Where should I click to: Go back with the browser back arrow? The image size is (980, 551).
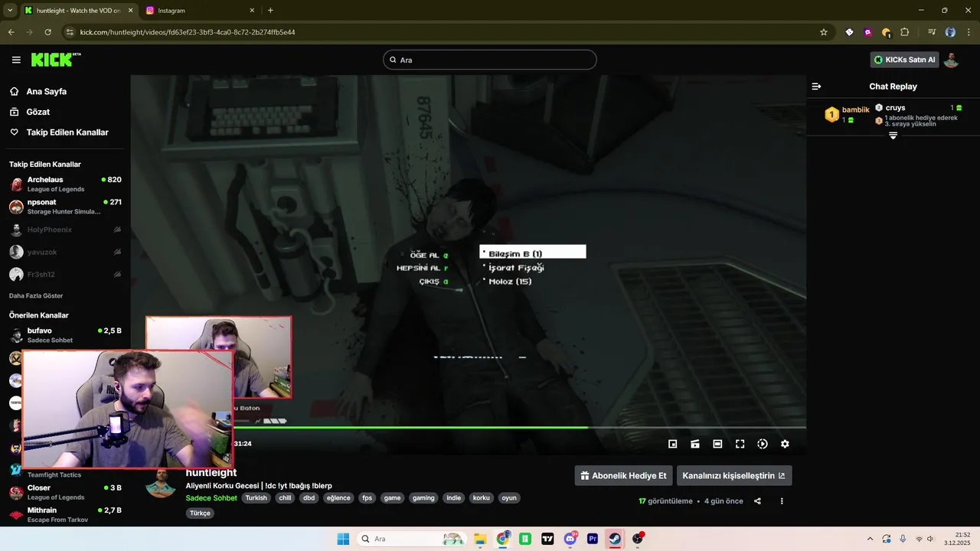pyautogui.click(x=11, y=32)
